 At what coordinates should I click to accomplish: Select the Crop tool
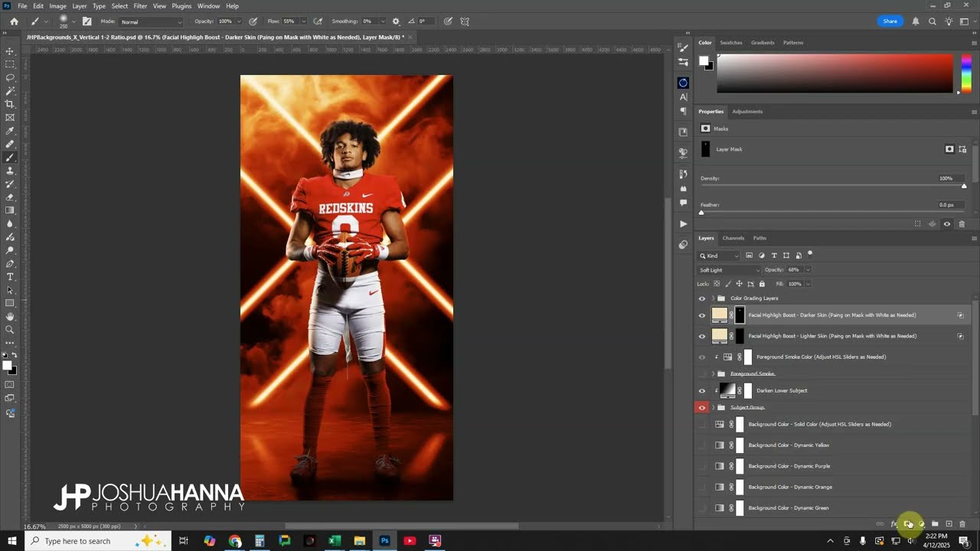[10, 104]
